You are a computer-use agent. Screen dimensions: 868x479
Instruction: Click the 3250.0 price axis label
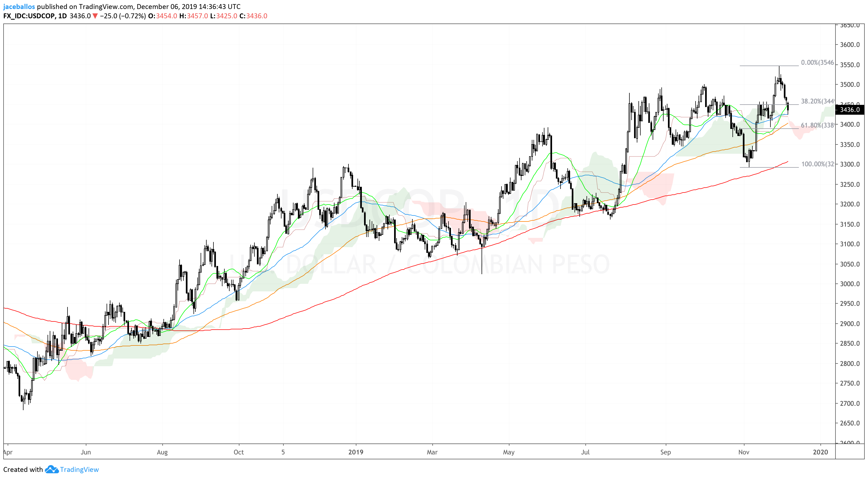(850, 184)
